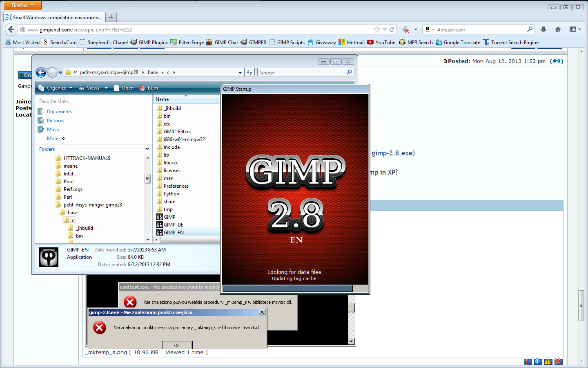Screen dimensions: 588x368
Task: Open the Torrent Search Engine bookmark
Action: tap(510, 42)
